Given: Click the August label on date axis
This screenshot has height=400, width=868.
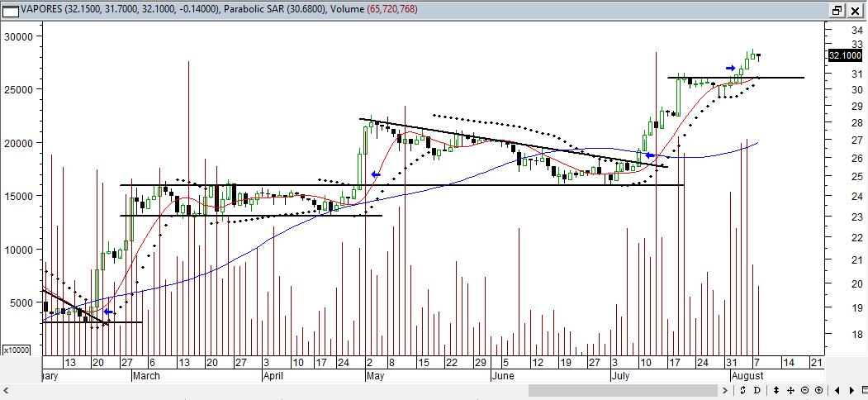Looking at the screenshot, I should (748, 376).
